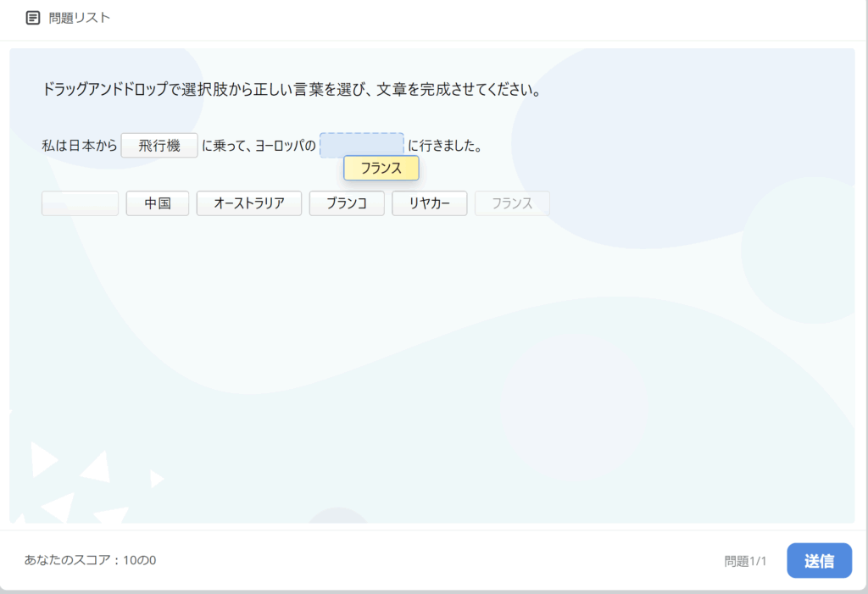
Task: Open the 問題リスト text label
Action: (x=80, y=18)
